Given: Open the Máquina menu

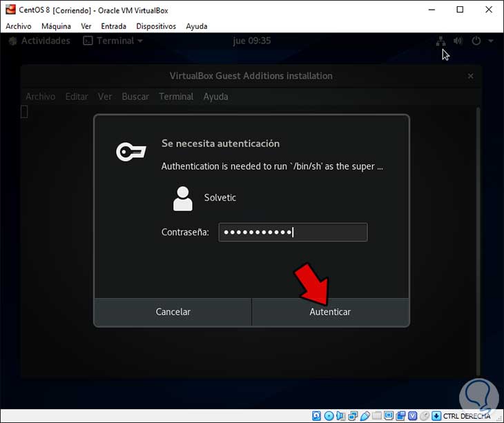Looking at the screenshot, I should point(56,26).
